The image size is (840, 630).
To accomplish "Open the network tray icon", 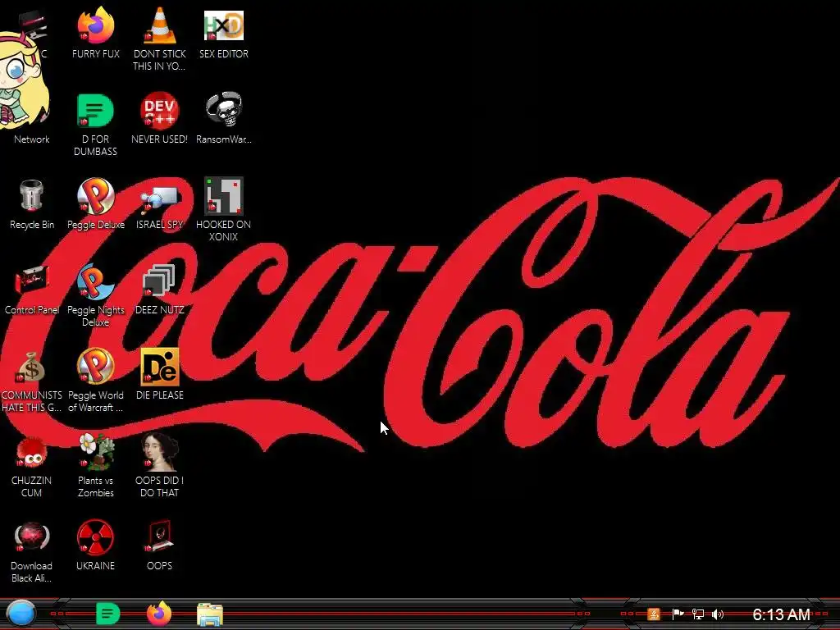I will (x=697, y=614).
